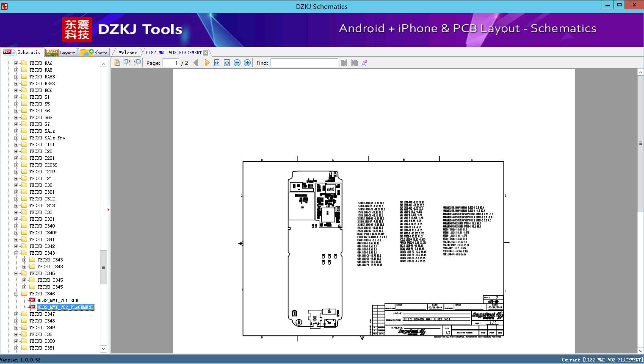Open the Share tab

(94, 53)
